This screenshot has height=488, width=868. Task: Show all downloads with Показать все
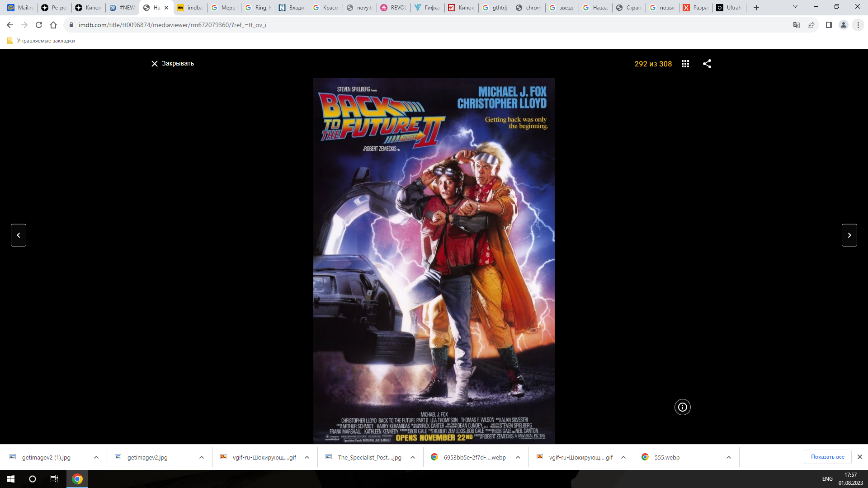click(827, 457)
